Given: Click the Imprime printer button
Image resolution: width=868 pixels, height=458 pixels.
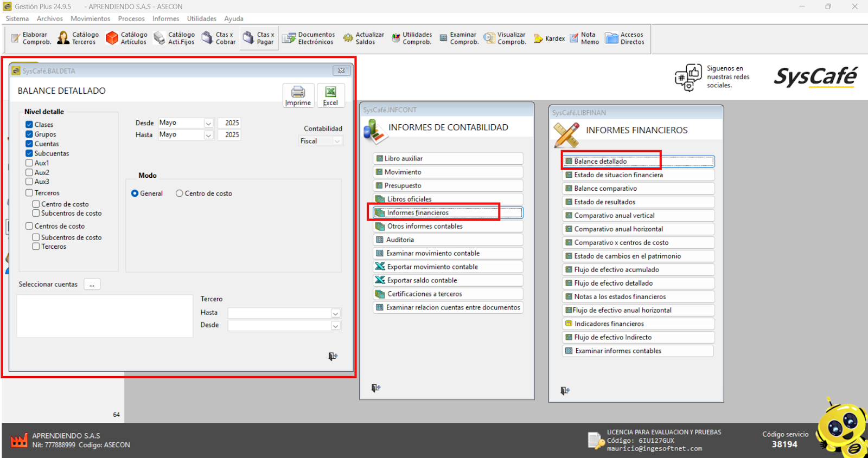Looking at the screenshot, I should [298, 96].
